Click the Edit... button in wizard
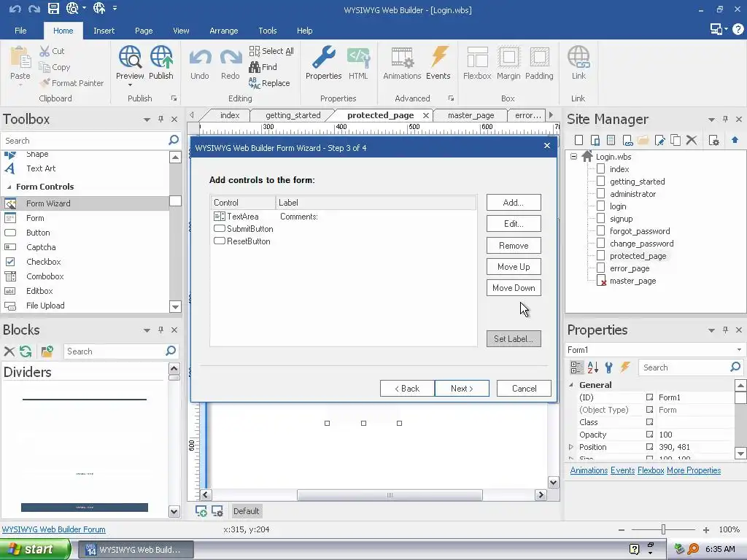Screen dimensions: 747x560 [514, 223]
